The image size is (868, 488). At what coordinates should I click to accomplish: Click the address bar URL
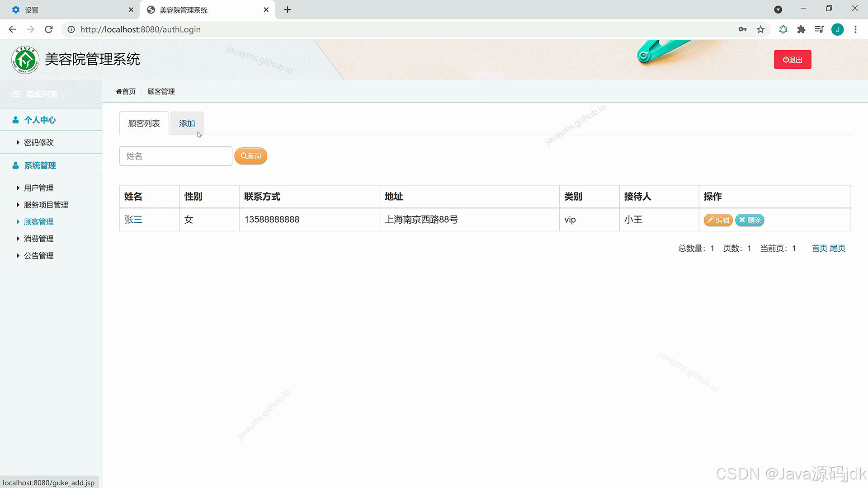click(x=140, y=29)
